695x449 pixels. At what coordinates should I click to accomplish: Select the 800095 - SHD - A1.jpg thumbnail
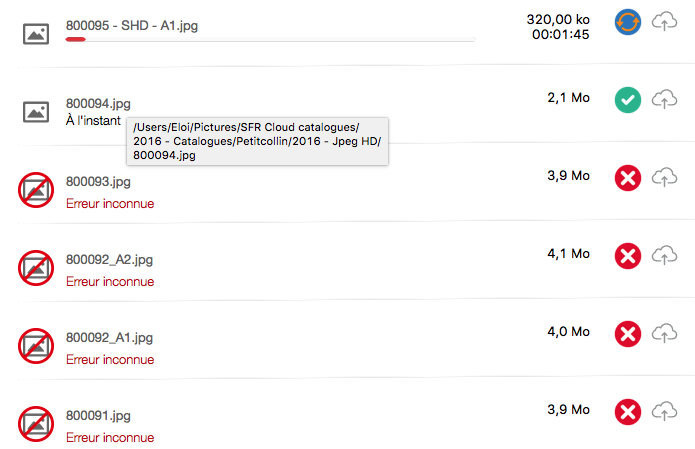click(36, 34)
